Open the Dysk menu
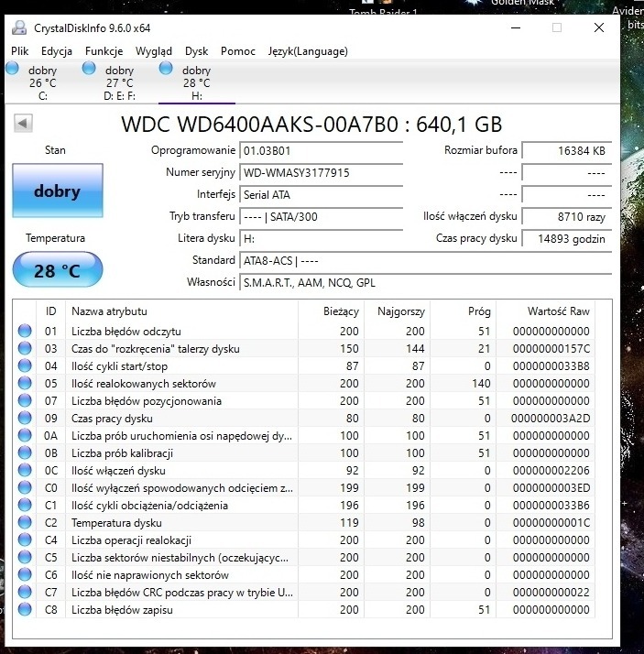This screenshot has height=654, width=644. click(196, 51)
